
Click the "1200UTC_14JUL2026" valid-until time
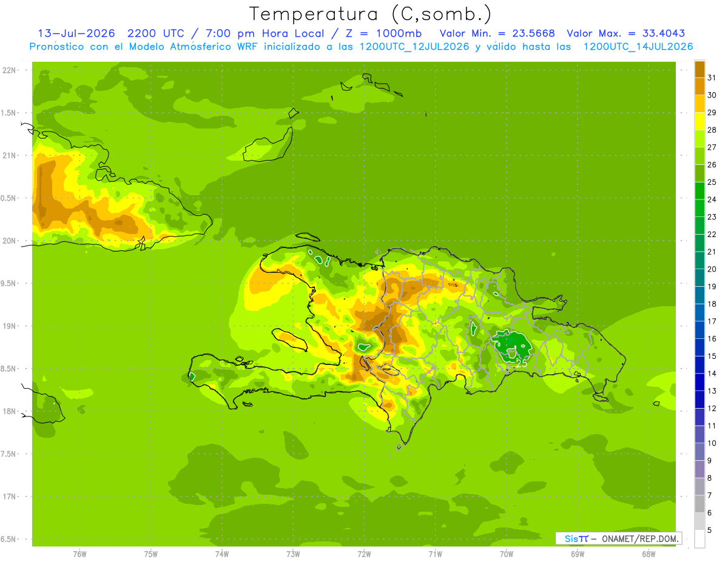pyautogui.click(x=638, y=47)
